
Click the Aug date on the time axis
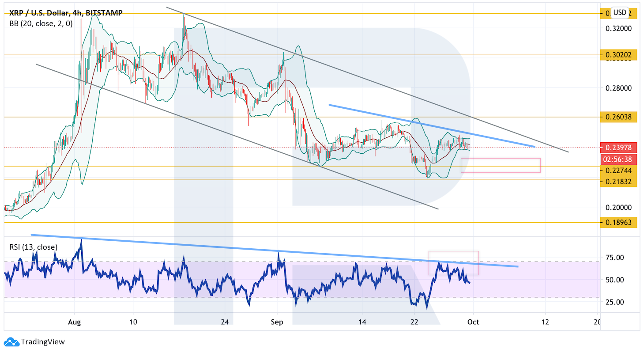(75, 322)
